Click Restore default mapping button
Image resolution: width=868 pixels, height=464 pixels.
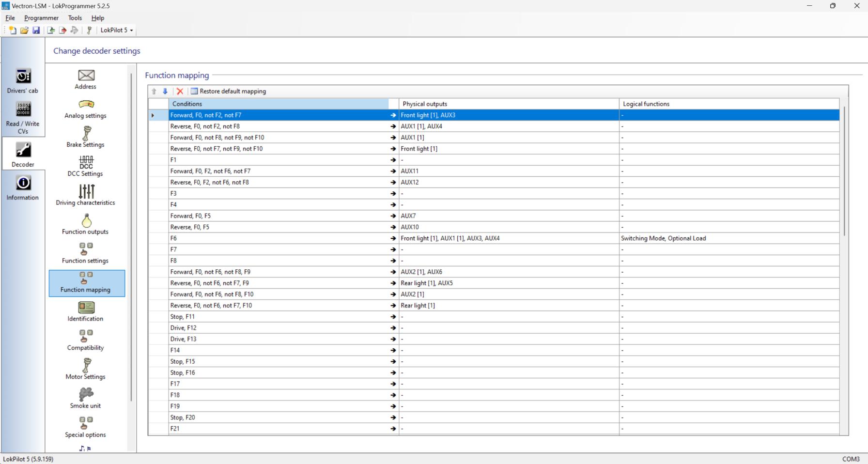228,91
